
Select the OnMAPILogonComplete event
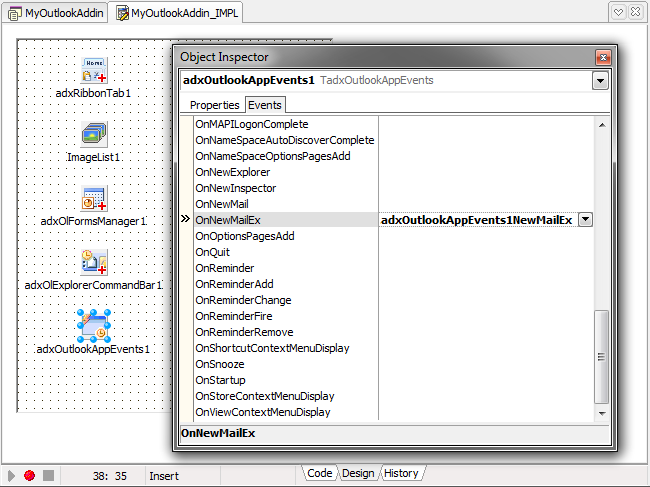click(x=252, y=124)
